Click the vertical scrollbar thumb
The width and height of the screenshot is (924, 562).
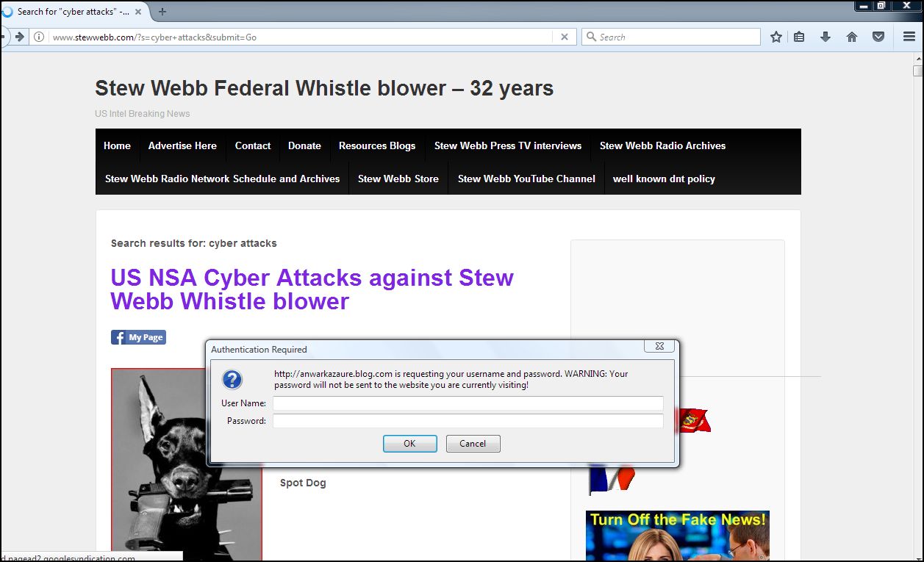(917, 71)
